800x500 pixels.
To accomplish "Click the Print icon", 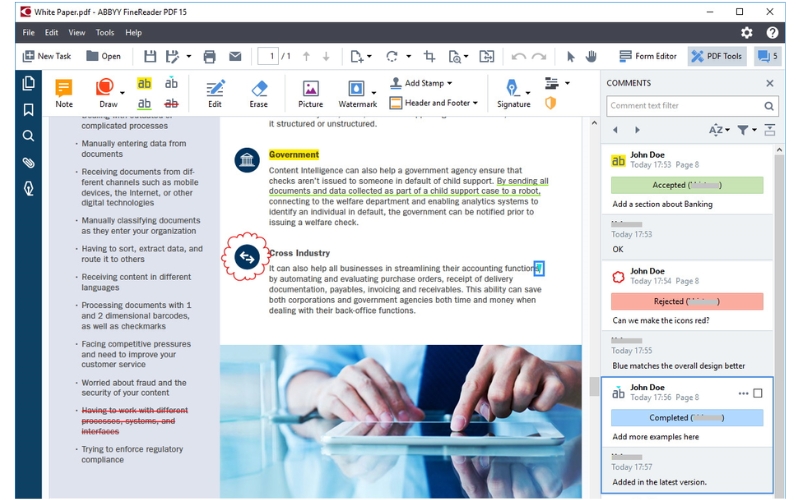I will pyautogui.click(x=209, y=56).
